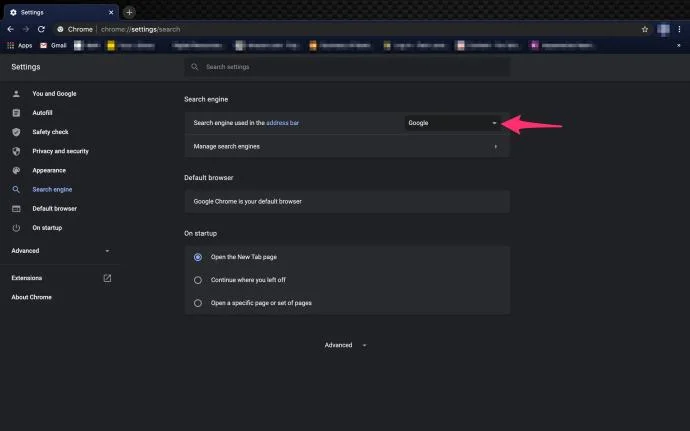The width and height of the screenshot is (690, 431).
Task: Open a new tab with plus button
Action: coord(129,12)
